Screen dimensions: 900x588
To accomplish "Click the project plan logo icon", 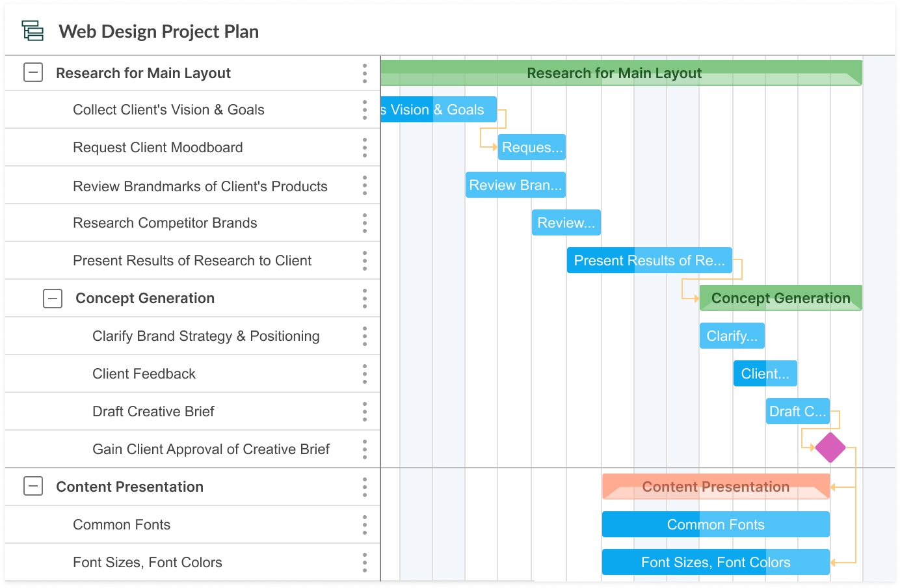I will [33, 31].
